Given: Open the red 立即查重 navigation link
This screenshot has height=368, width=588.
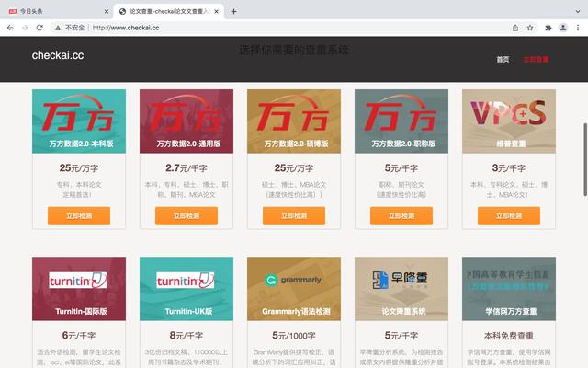Looking at the screenshot, I should point(536,59).
